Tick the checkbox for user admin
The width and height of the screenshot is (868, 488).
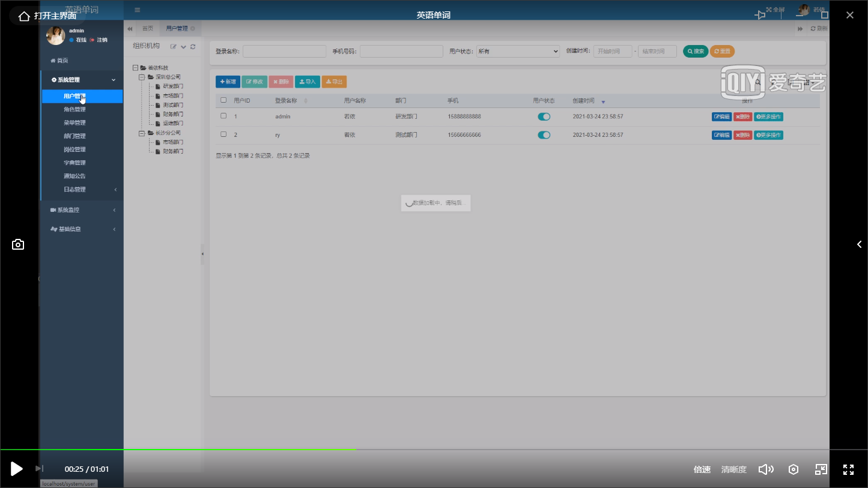click(x=223, y=116)
